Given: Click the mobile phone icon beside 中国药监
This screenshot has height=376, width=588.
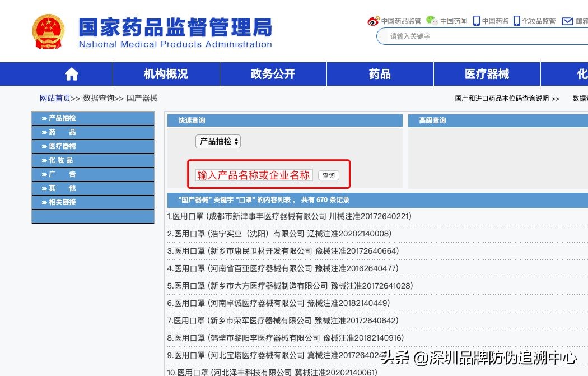Looking at the screenshot, I should click(477, 21).
